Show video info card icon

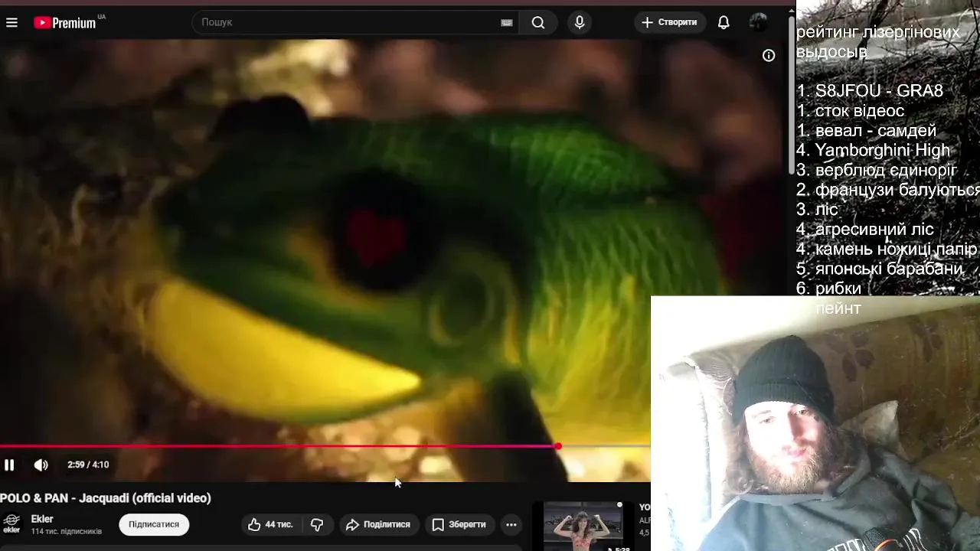[x=769, y=55]
